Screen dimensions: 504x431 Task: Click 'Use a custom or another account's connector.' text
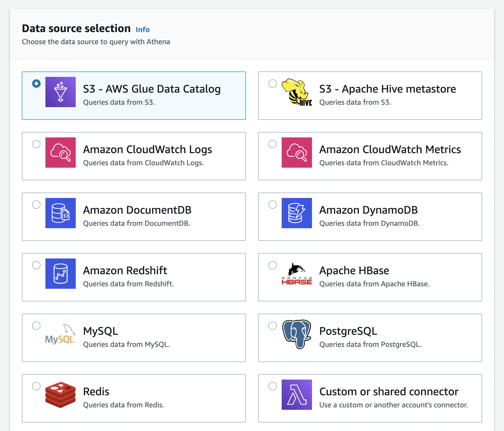pyautogui.click(x=394, y=405)
